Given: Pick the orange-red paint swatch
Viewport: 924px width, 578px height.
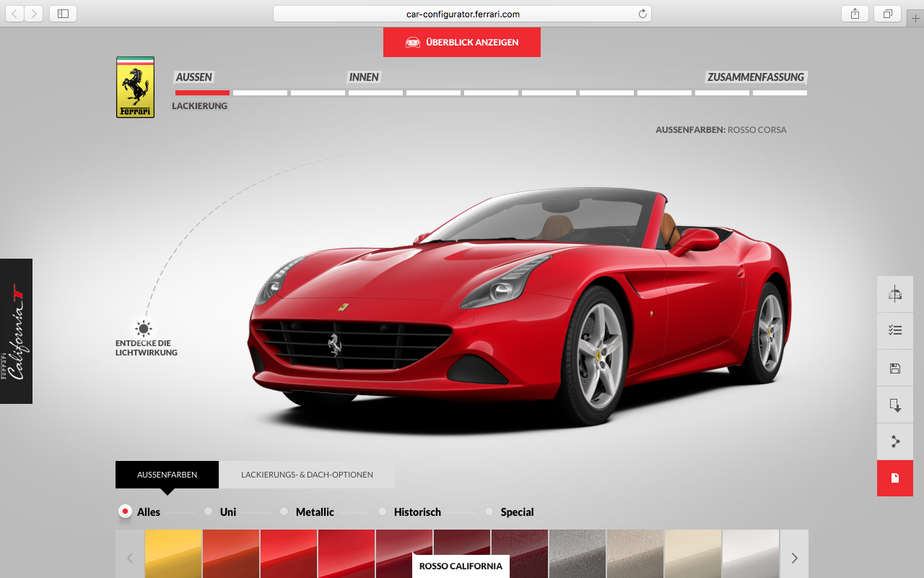Looking at the screenshot, I should coord(231,553).
